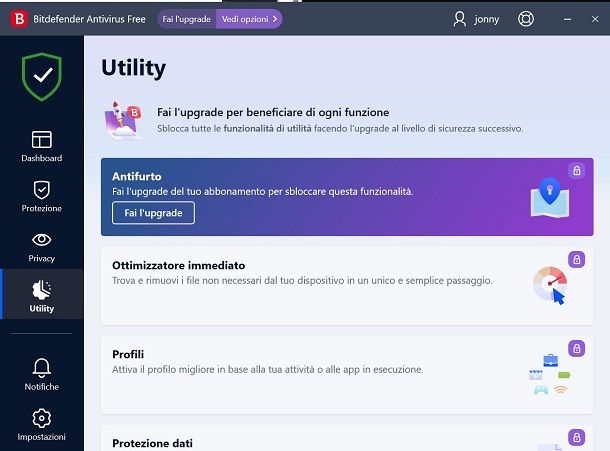Open the support lifebuoy icon
This screenshot has width=610, height=451.
pyautogui.click(x=526, y=19)
